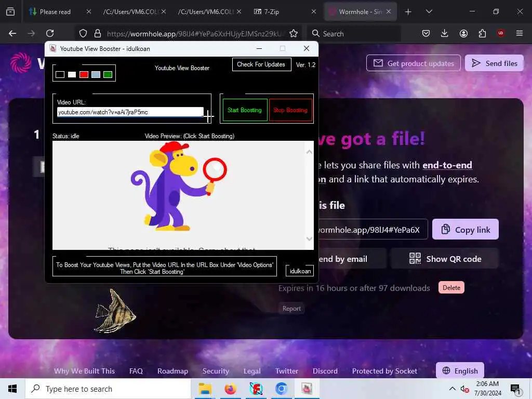Click the video preview scrollbar down arrow

point(309,239)
